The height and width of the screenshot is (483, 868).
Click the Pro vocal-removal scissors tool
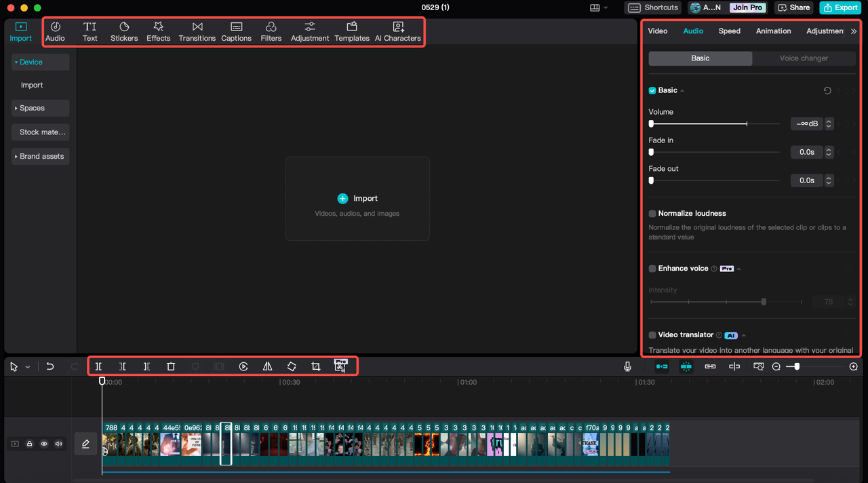[x=340, y=366]
